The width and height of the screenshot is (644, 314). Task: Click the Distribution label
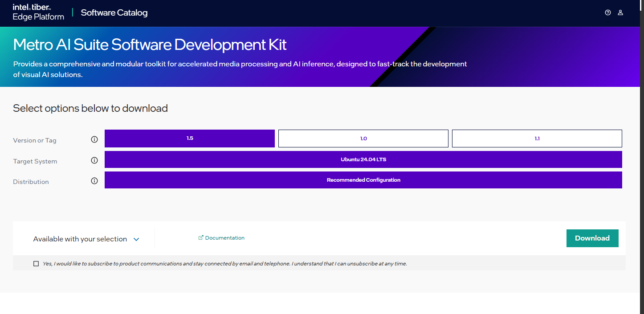(31, 182)
